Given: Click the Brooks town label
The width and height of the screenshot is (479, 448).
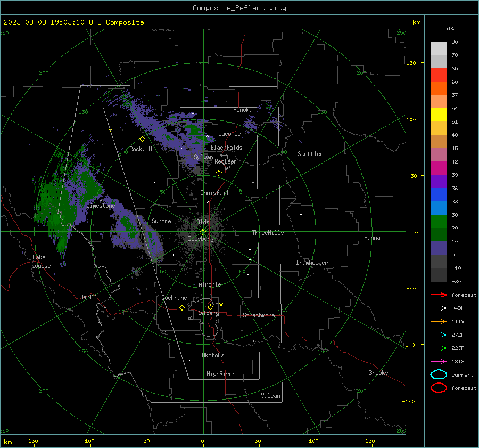Looking at the screenshot, I should [x=378, y=373].
